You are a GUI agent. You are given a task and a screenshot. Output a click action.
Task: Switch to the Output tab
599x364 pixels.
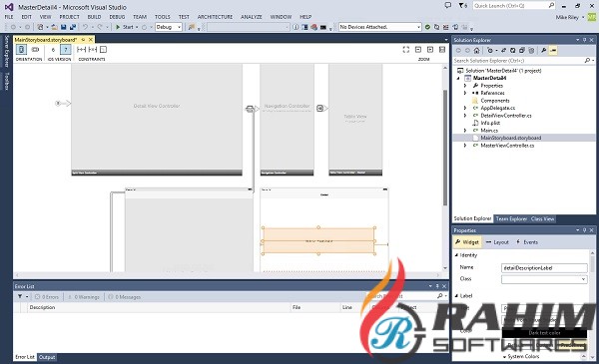pos(47,357)
